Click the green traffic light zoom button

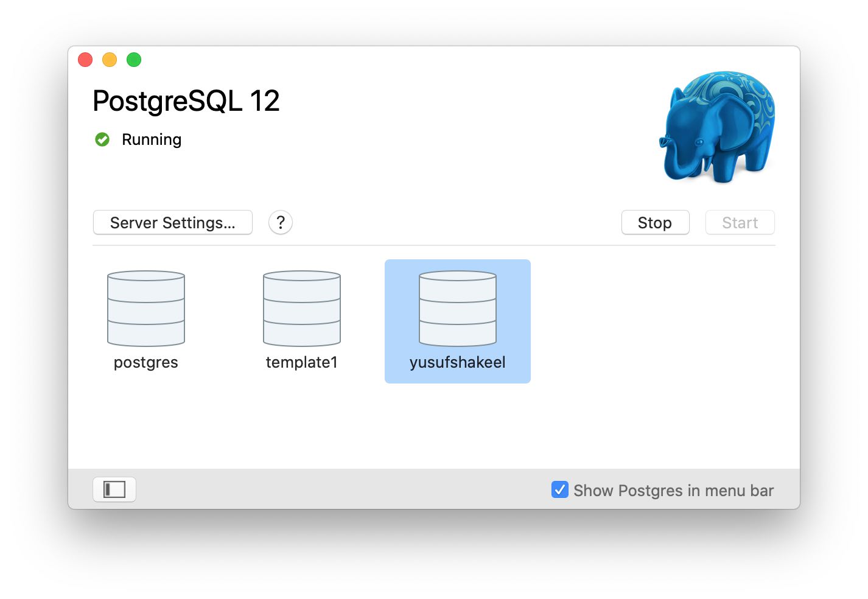click(x=133, y=59)
